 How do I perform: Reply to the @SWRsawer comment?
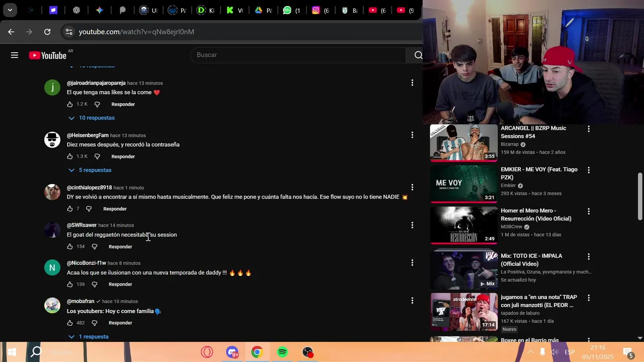pyautogui.click(x=120, y=246)
